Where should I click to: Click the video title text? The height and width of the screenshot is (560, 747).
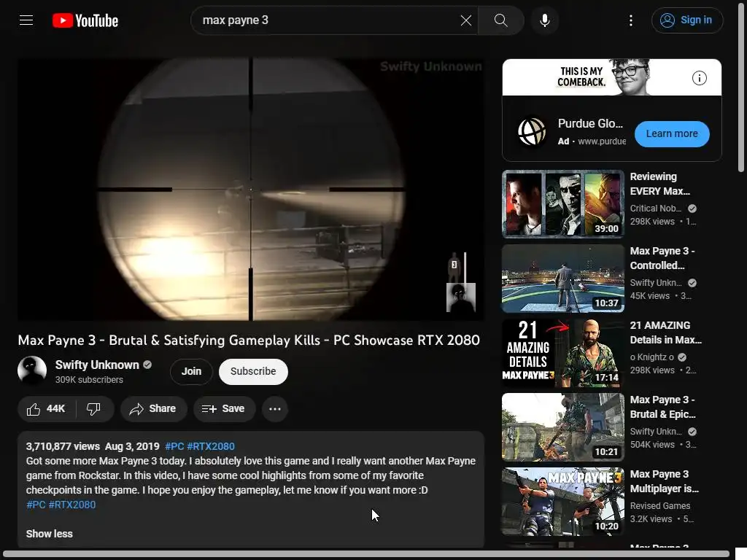pos(249,340)
